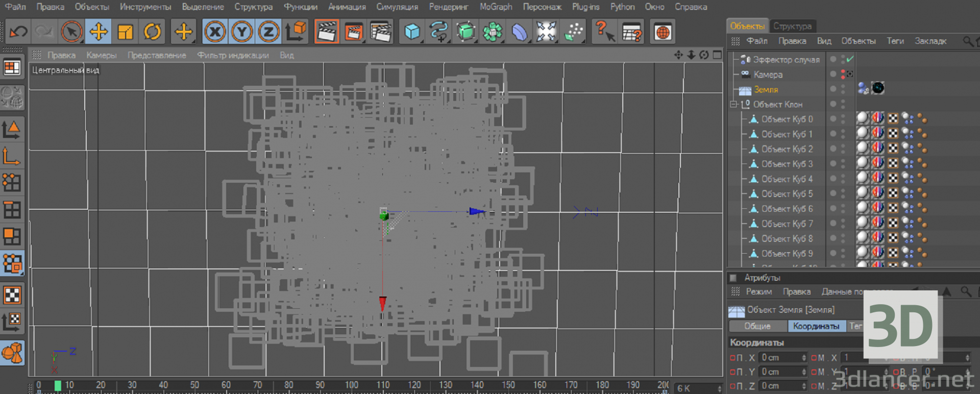Toggle visibility dot for Объект Куб 0
980x394 pixels.
point(833,119)
